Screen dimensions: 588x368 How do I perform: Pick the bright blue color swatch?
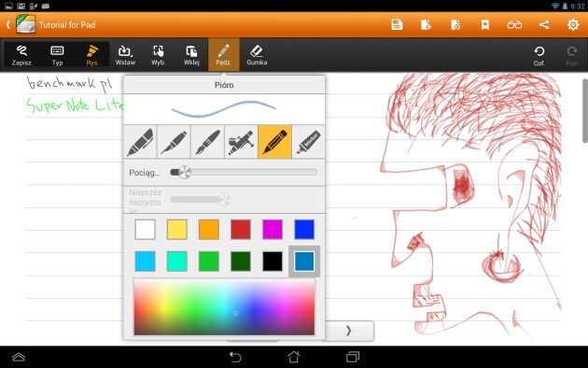[x=304, y=229]
